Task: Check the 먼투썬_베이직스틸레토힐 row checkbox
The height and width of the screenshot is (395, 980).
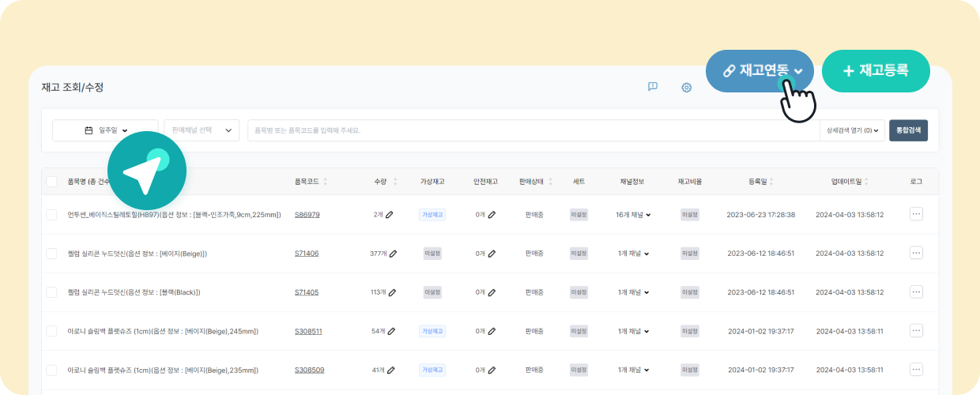Action: pyautogui.click(x=51, y=214)
